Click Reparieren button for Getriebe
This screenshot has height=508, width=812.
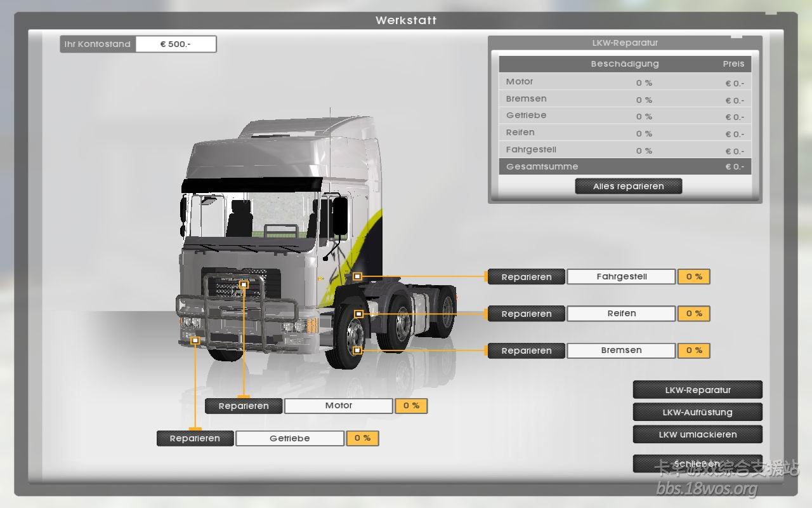point(195,438)
